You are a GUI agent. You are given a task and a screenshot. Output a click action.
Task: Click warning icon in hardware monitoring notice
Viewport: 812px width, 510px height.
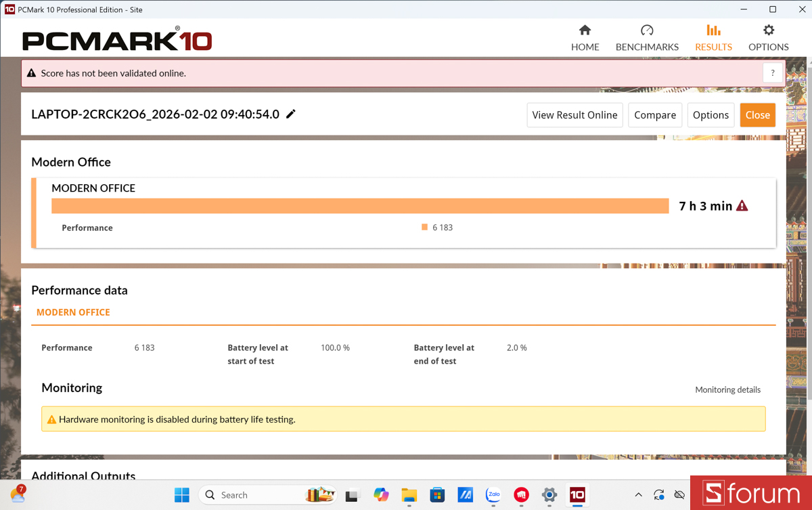(x=51, y=420)
